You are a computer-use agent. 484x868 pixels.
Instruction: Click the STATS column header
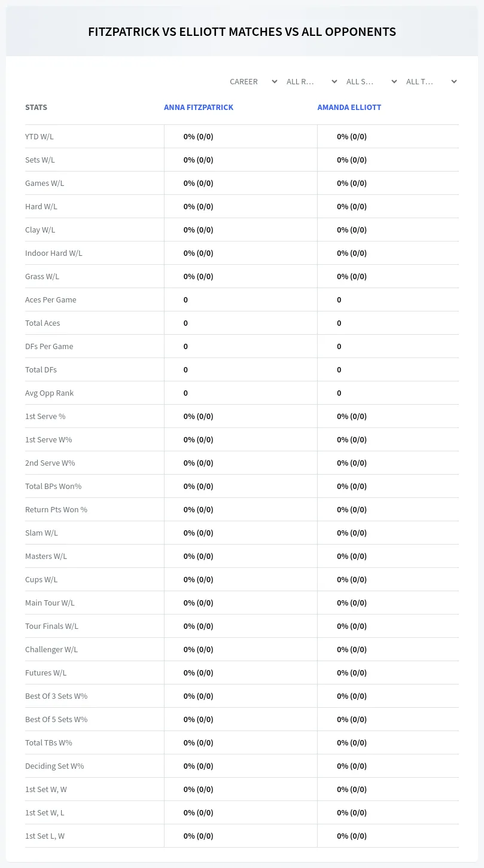click(x=36, y=108)
